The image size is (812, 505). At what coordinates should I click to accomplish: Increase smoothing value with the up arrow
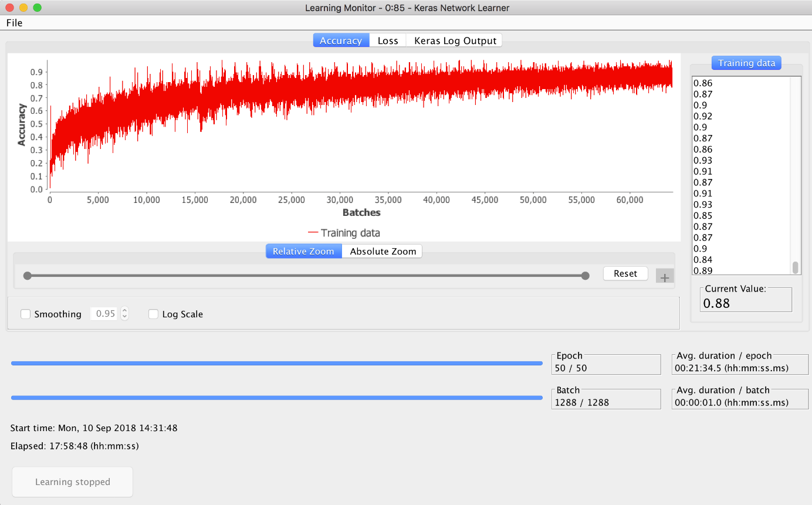(124, 310)
